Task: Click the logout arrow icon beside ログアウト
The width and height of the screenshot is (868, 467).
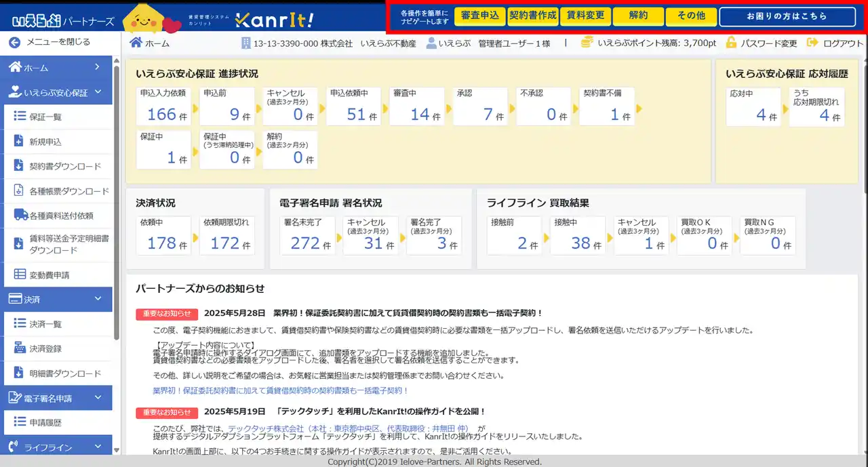Action: pos(812,43)
